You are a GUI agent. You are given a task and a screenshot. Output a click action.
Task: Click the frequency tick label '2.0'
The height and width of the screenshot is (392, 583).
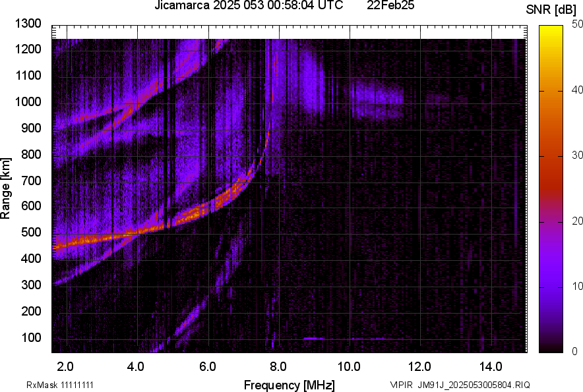[65, 367]
